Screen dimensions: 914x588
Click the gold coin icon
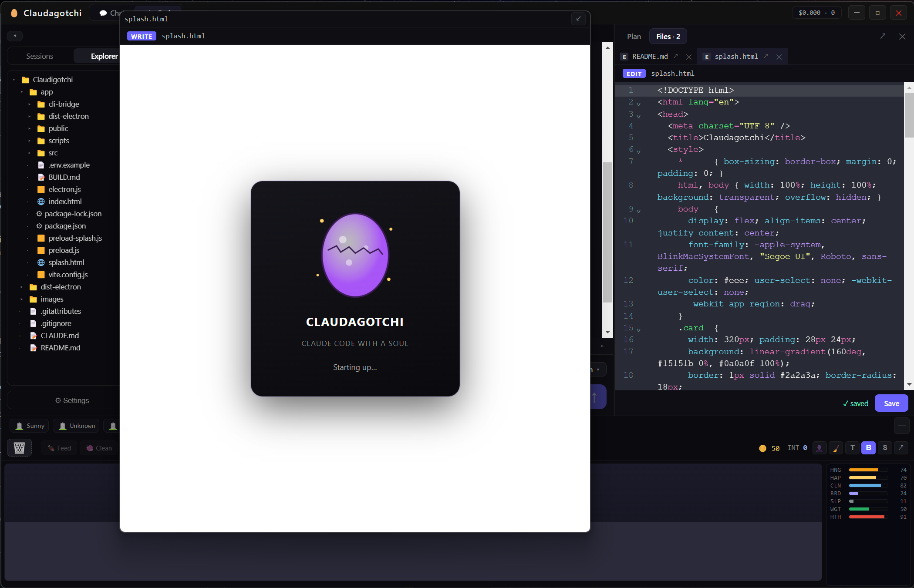click(x=762, y=448)
